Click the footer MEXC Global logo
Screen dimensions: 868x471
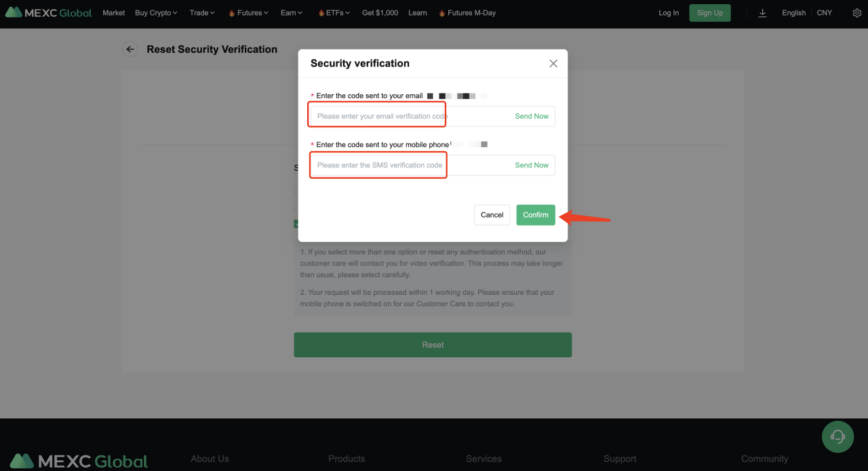(79, 462)
